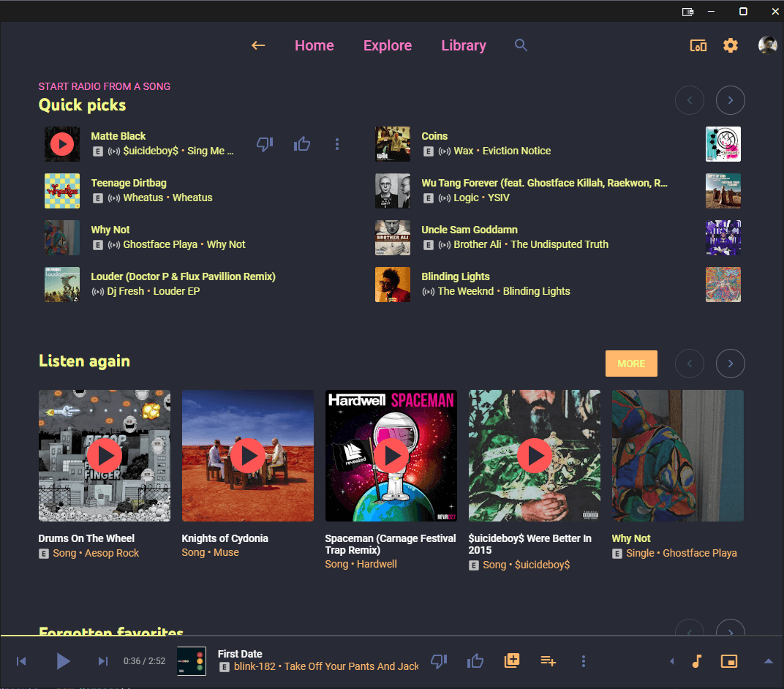This screenshot has width=784, height=689.
Task: Switch to audio-only mode via music note icon
Action: [696, 660]
